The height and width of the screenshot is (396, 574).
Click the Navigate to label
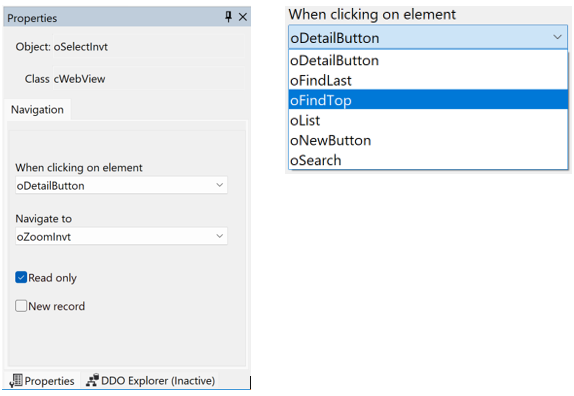tap(44, 218)
